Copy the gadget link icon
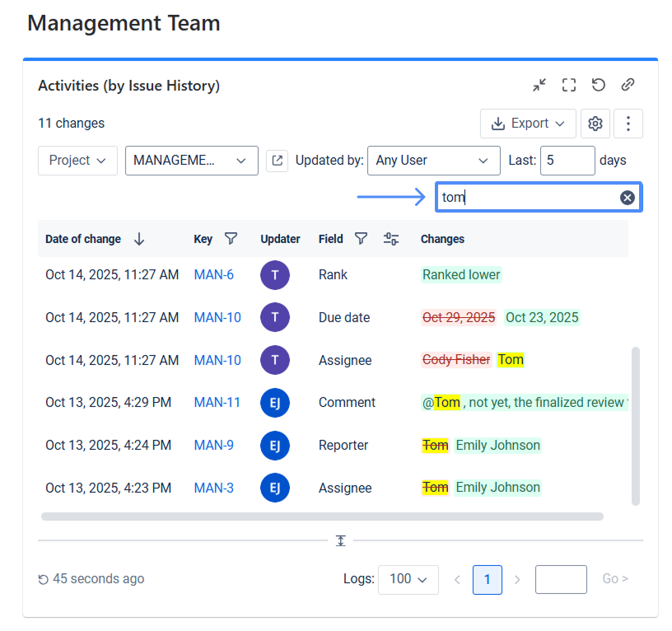The image size is (672, 631). (x=628, y=85)
